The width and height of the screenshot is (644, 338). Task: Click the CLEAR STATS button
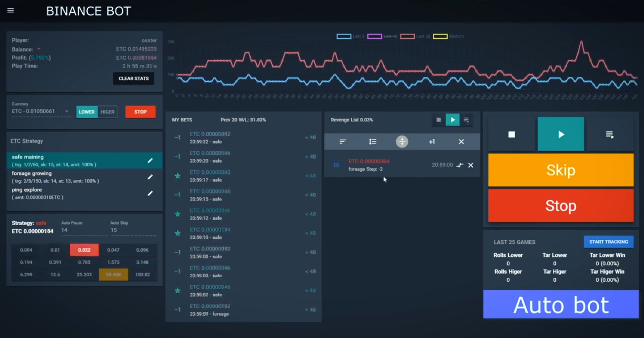pyautogui.click(x=133, y=79)
